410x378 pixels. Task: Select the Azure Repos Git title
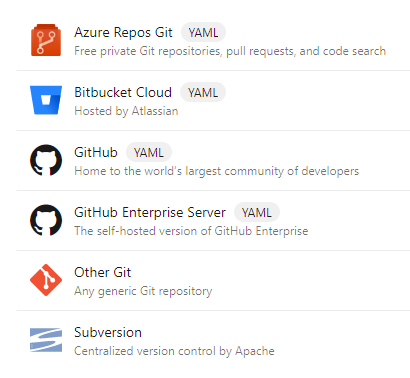coord(123,32)
